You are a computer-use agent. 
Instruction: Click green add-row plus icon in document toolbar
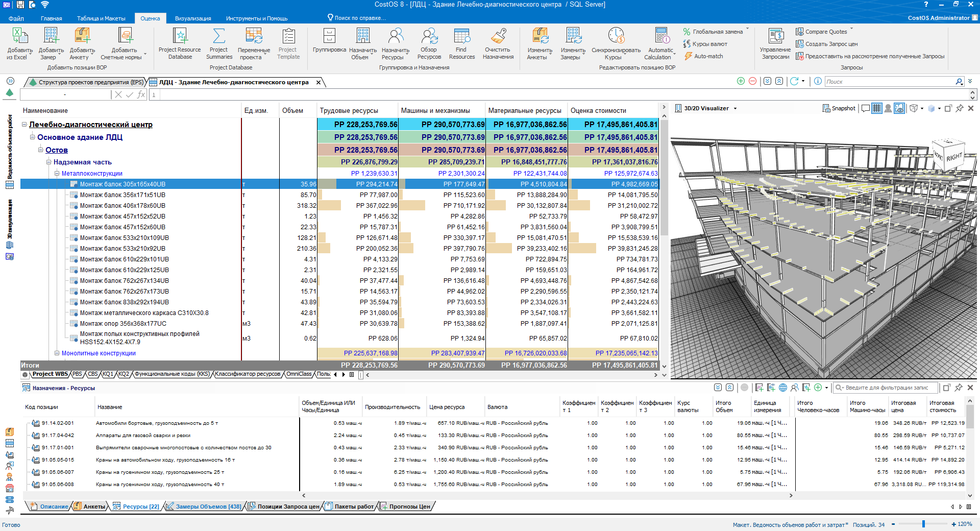click(x=741, y=81)
